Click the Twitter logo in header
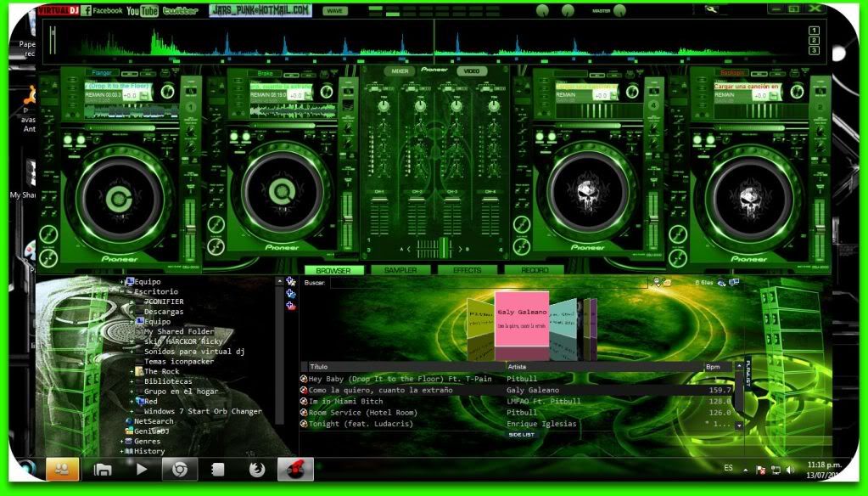The image size is (868, 496). click(181, 11)
